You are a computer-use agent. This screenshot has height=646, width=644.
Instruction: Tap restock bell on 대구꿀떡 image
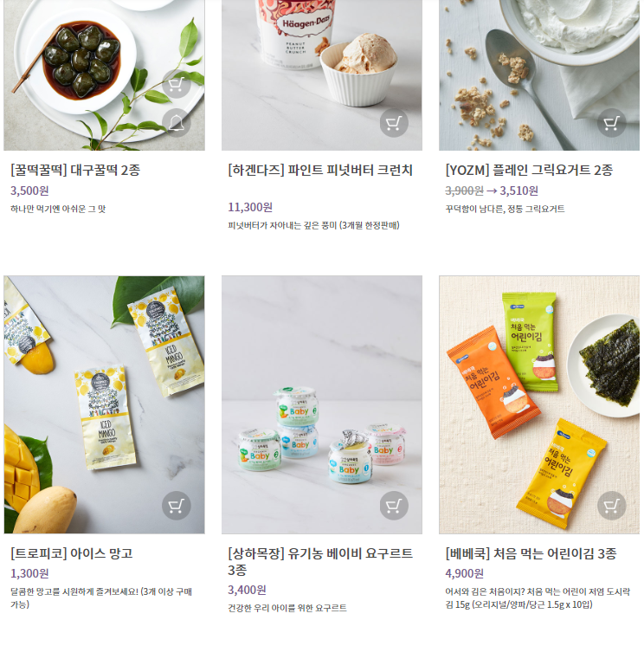pos(177,123)
